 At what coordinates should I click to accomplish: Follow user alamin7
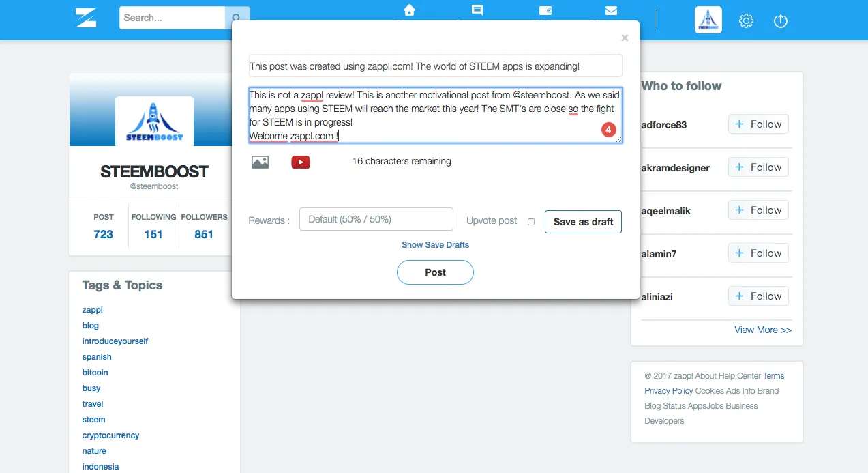click(x=758, y=253)
